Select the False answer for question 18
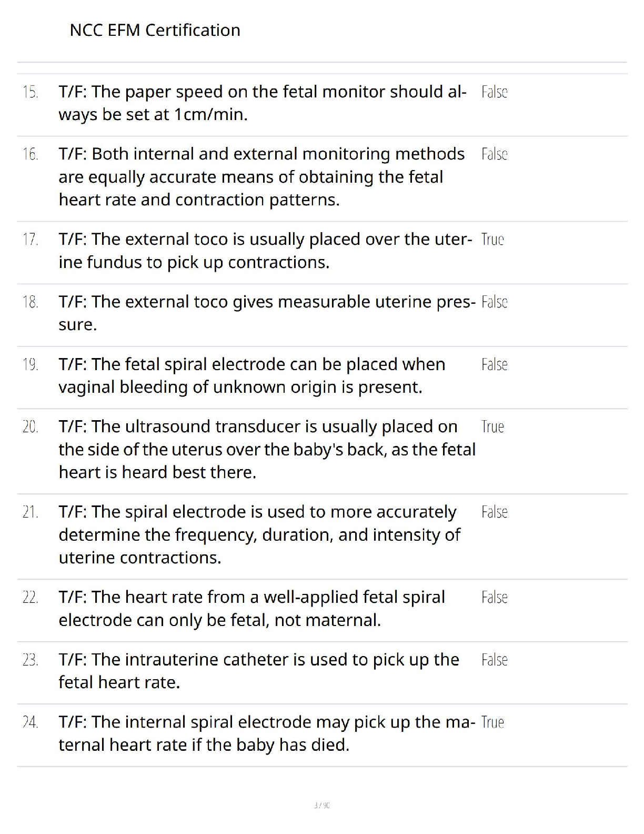This screenshot has width=644, height=834. tap(494, 302)
